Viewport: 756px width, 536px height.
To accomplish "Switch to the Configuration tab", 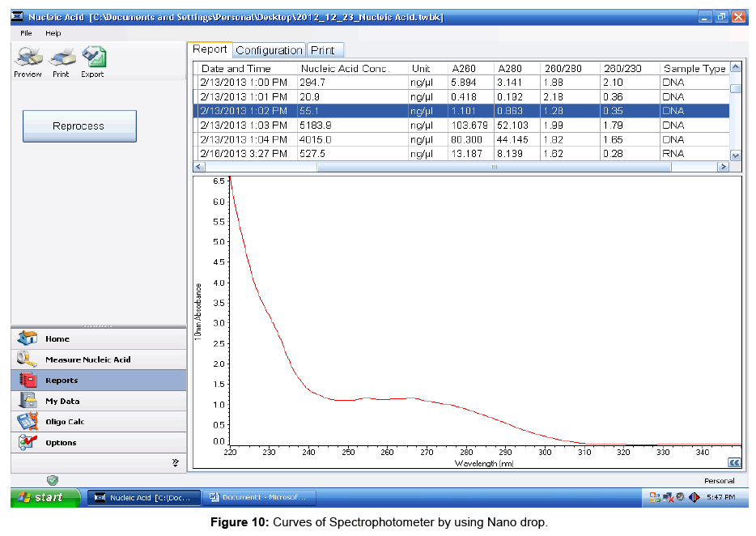I will coord(269,50).
